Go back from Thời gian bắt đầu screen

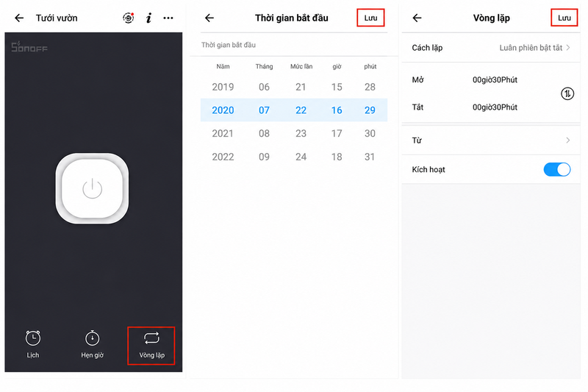click(209, 18)
